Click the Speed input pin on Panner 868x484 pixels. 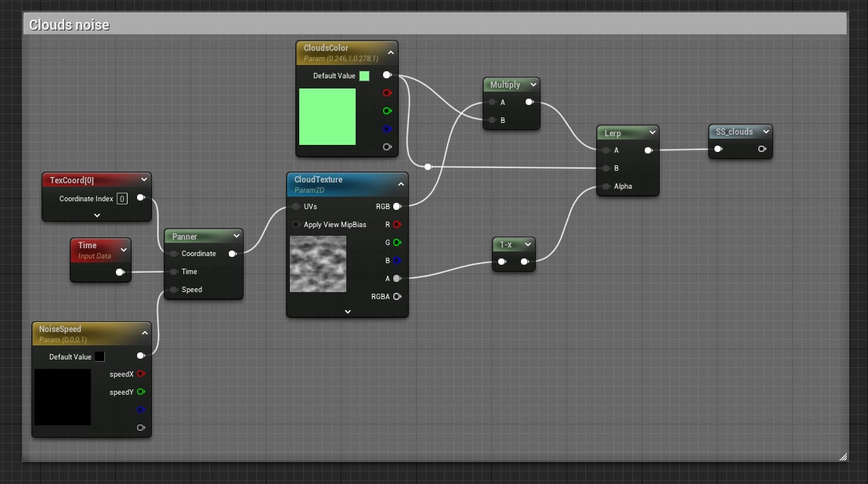(x=173, y=290)
